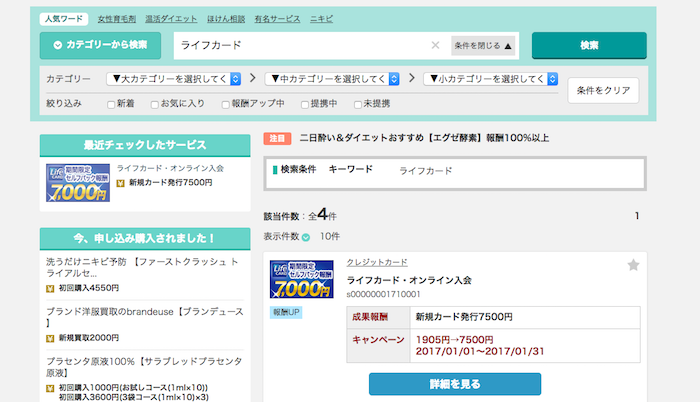Viewport: 700px width, 402px height.
Task: Open the recently checked ライフカード banner thumbnail
Action: click(78, 183)
